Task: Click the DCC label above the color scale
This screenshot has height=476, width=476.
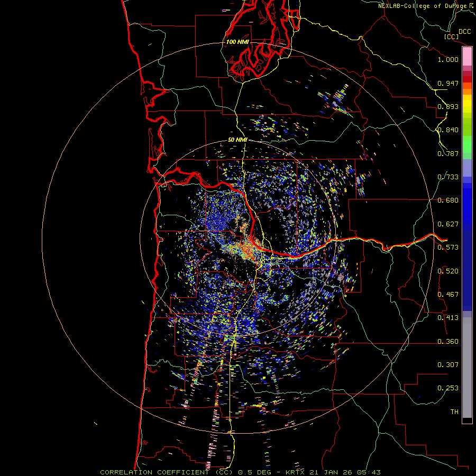Action: 464,32
